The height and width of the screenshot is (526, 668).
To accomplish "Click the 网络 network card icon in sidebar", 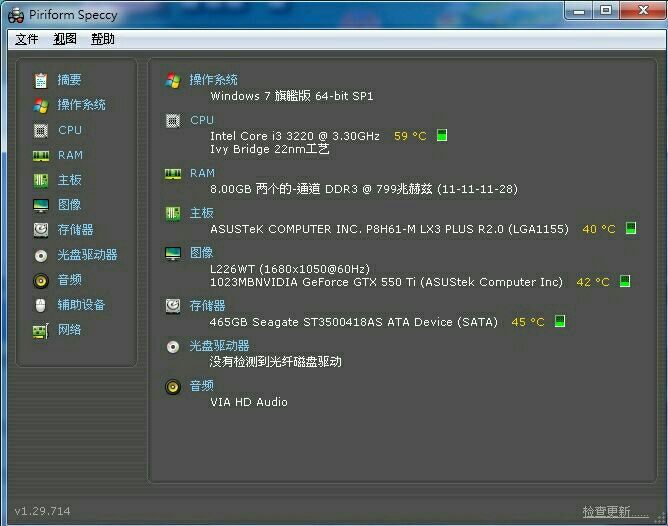I will [41, 331].
